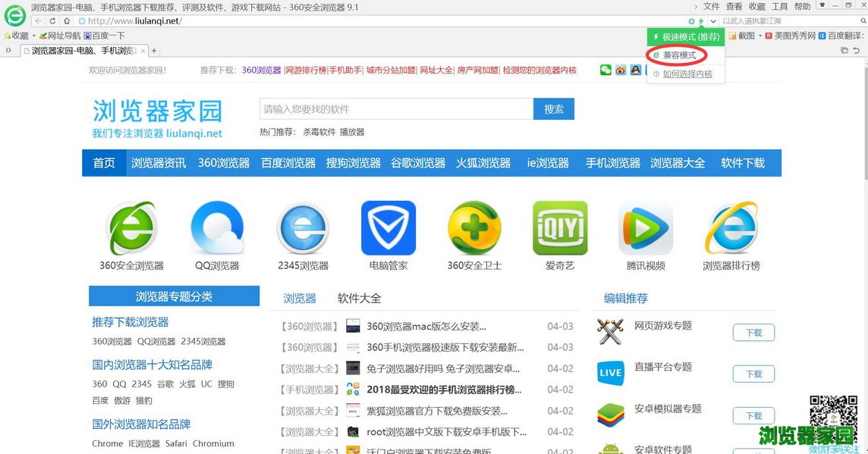Open the 爱奇艺 iQIYI icon

coord(560,228)
